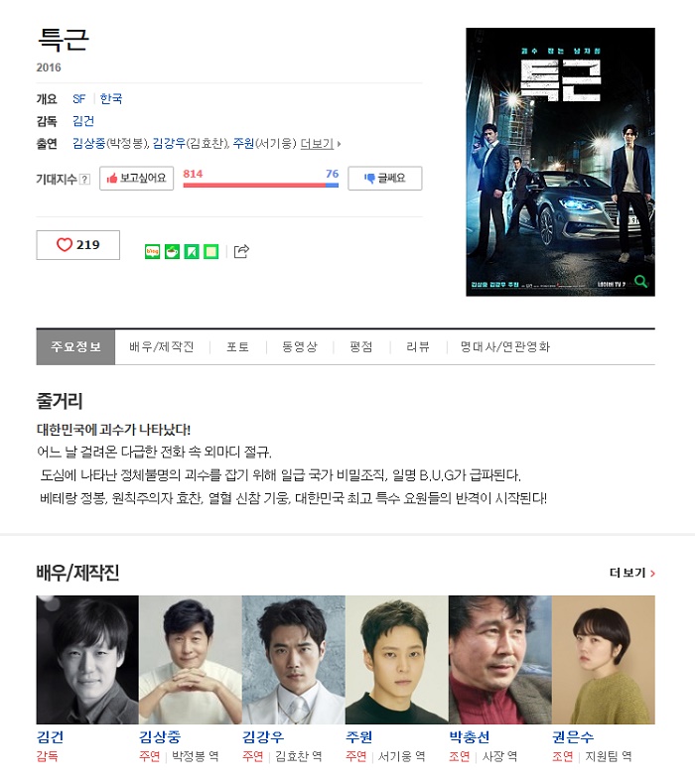Click the green Keep bookmark share icon

point(192,251)
